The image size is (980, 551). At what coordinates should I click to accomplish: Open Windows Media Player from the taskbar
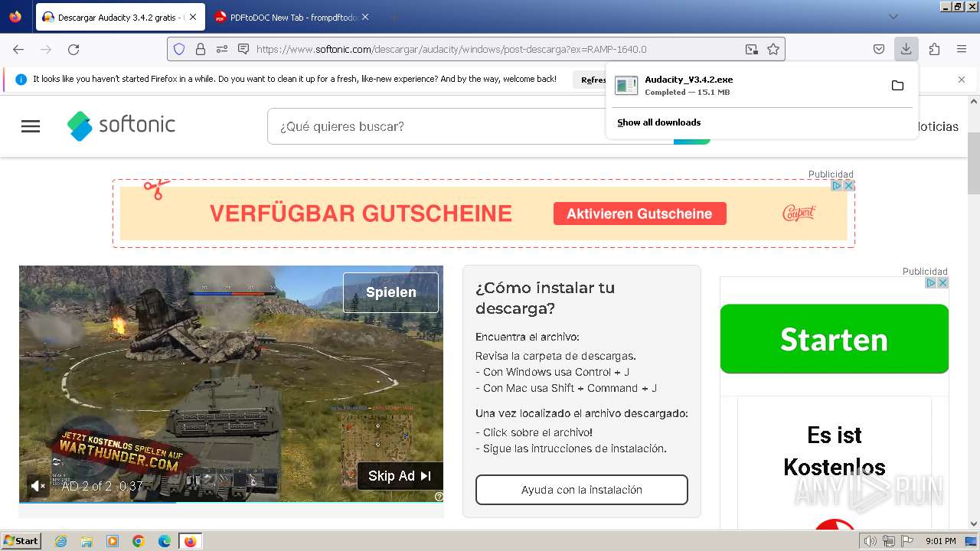(x=113, y=541)
